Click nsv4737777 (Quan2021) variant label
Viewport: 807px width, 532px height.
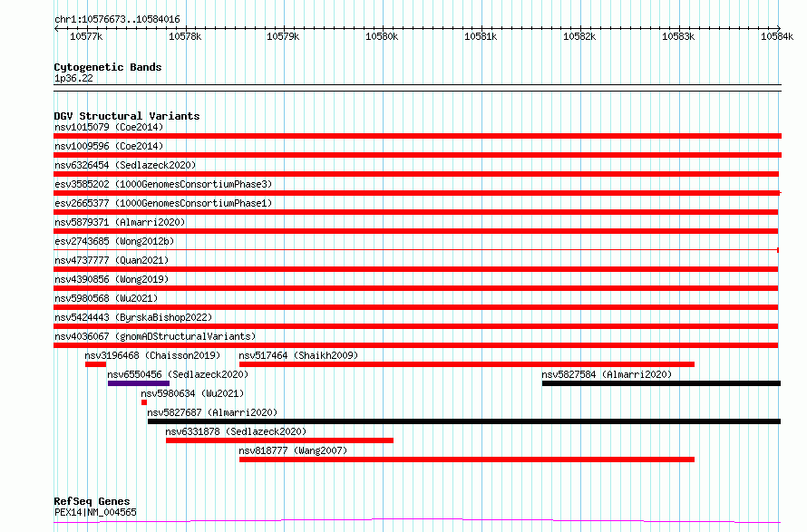(112, 260)
